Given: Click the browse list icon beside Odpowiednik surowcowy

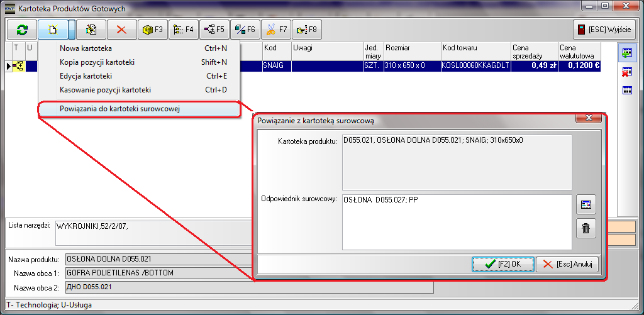Looking at the screenshot, I should coord(586,205).
